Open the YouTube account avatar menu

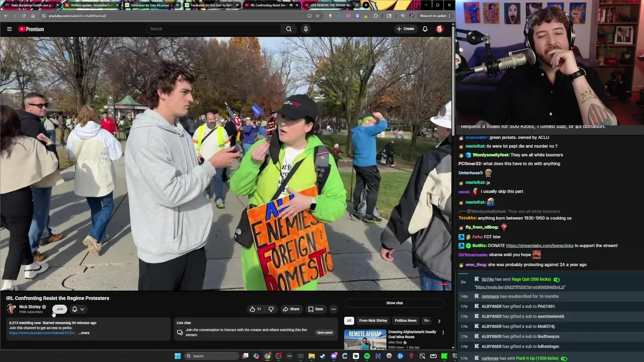pos(439,29)
